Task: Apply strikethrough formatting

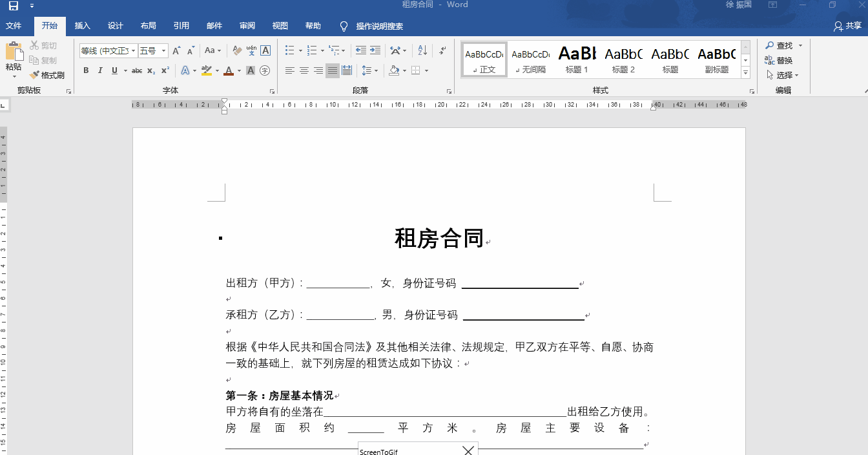Action: (137, 70)
